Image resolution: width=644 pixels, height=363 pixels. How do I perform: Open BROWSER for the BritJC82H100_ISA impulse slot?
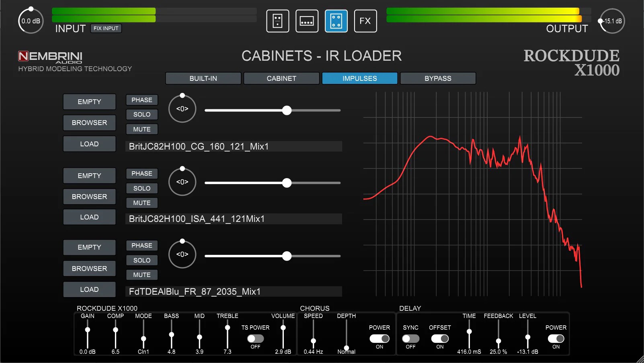[x=89, y=197]
